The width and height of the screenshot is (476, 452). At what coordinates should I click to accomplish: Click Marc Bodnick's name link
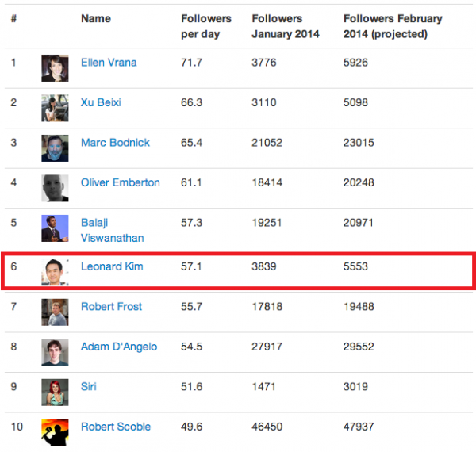115,143
